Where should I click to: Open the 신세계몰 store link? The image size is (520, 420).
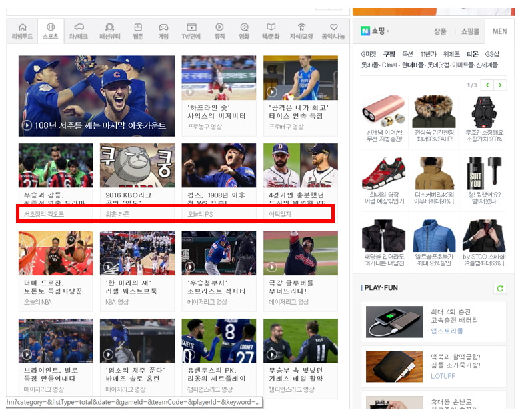487,65
